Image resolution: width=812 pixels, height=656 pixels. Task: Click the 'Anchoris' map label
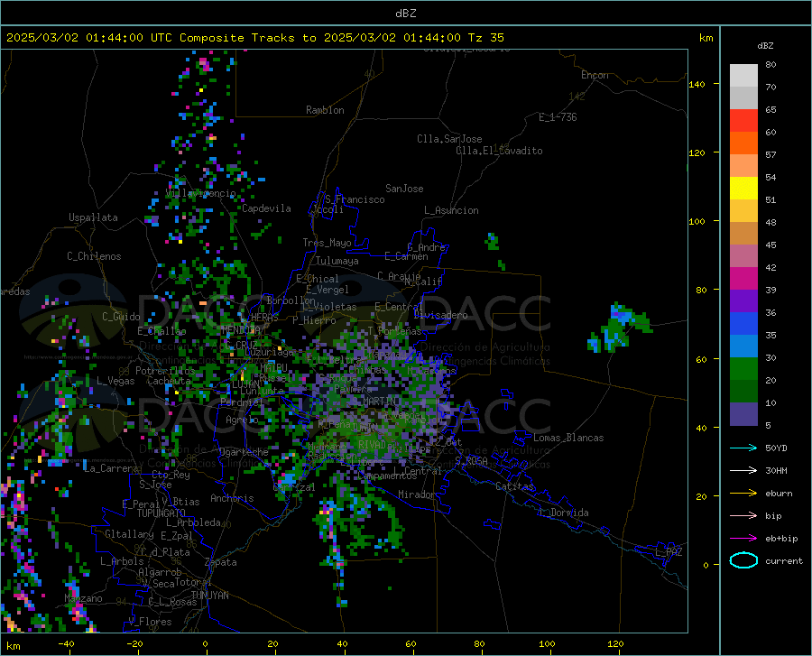[x=232, y=498]
